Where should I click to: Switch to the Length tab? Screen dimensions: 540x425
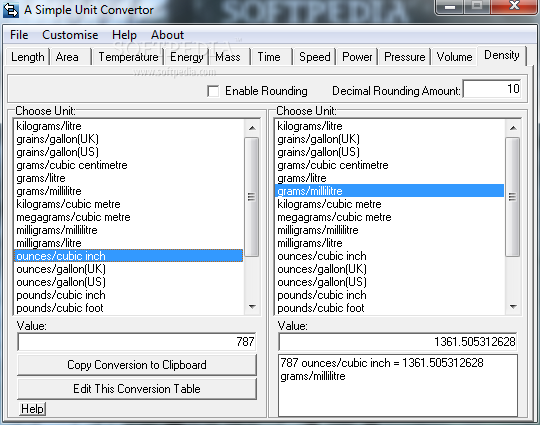(x=28, y=57)
